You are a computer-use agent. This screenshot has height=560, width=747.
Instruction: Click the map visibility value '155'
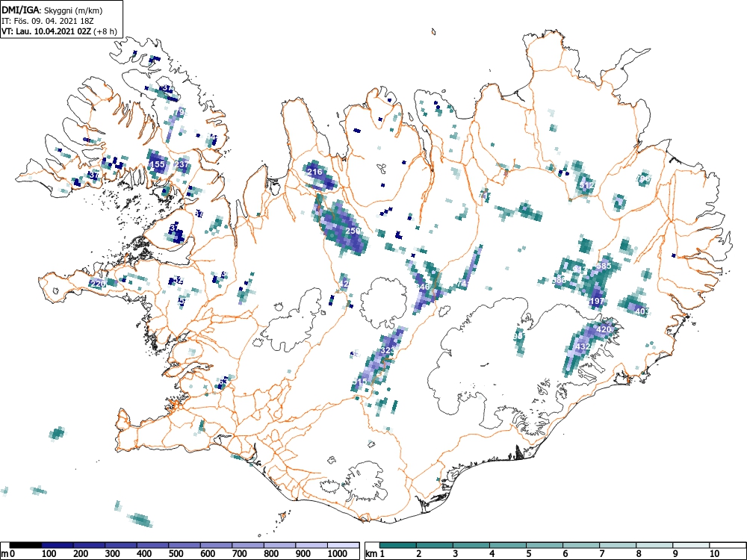click(158, 164)
